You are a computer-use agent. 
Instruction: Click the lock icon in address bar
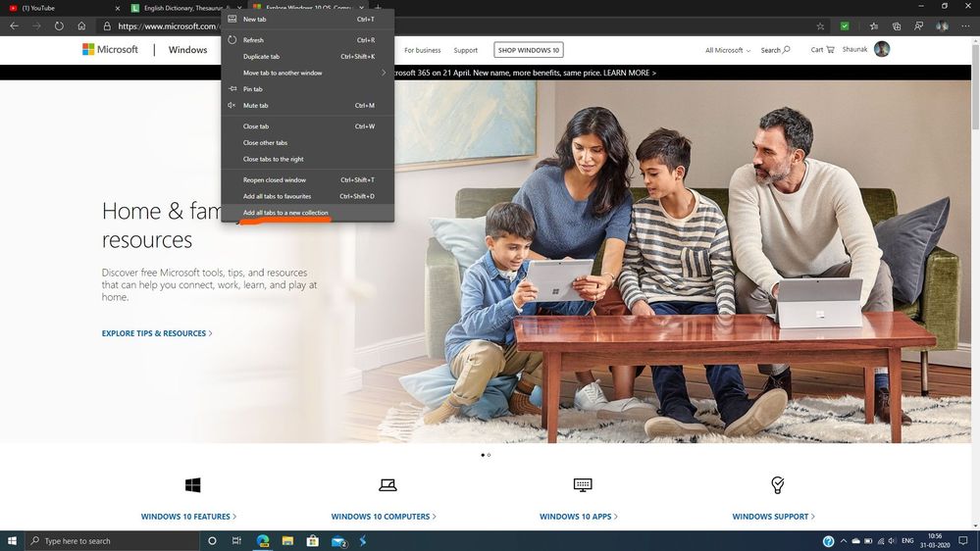pos(107,26)
